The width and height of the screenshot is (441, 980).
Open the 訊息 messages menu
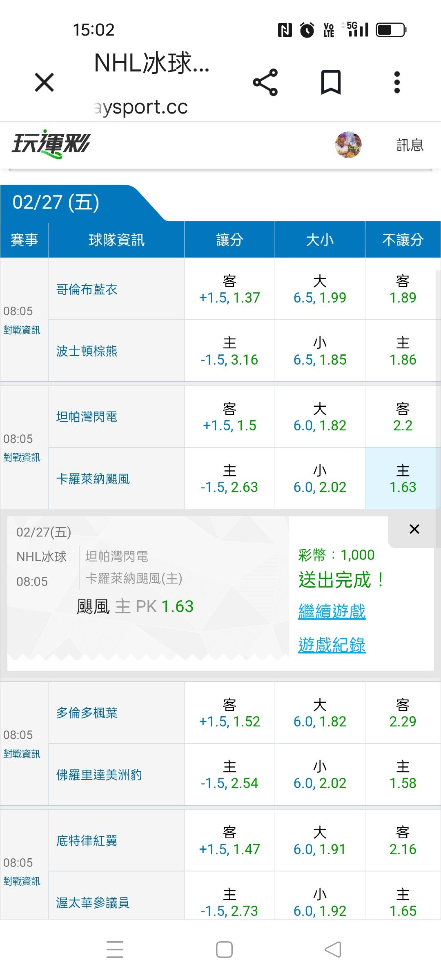point(410,145)
